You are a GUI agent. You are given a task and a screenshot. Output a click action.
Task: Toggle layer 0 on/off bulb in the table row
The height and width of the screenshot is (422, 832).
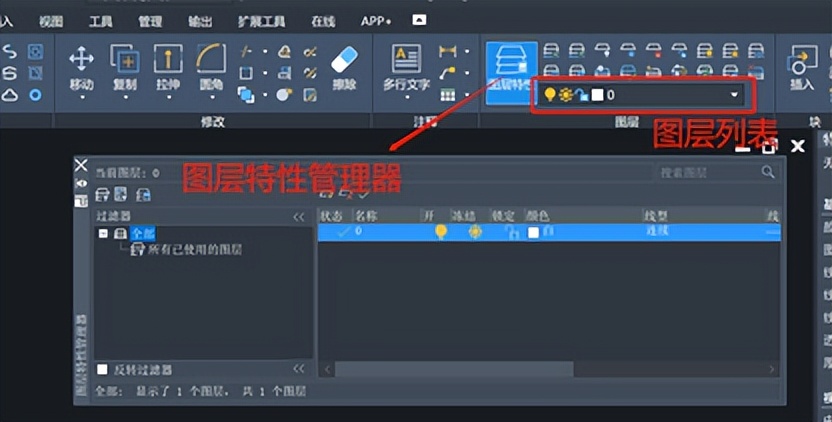click(x=440, y=232)
